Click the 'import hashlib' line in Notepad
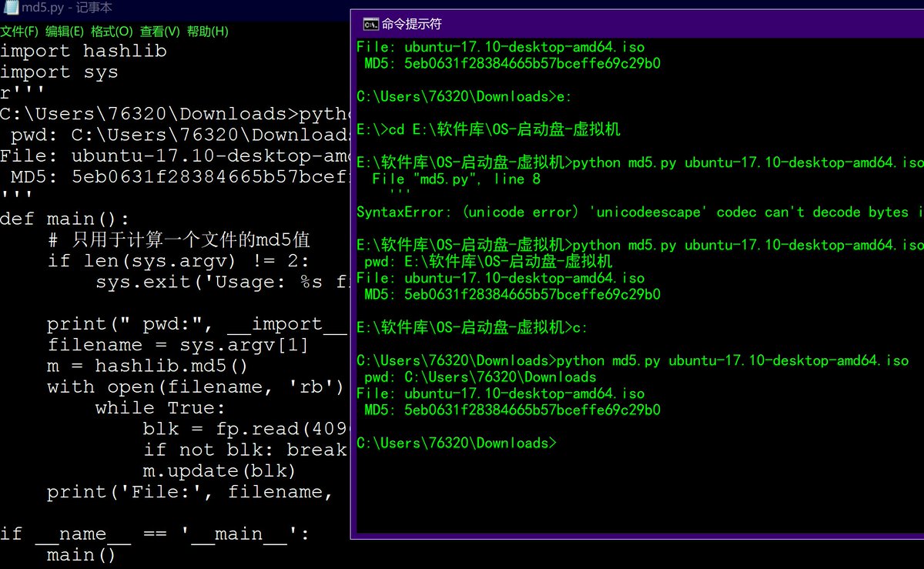This screenshot has width=924, height=569. point(83,52)
